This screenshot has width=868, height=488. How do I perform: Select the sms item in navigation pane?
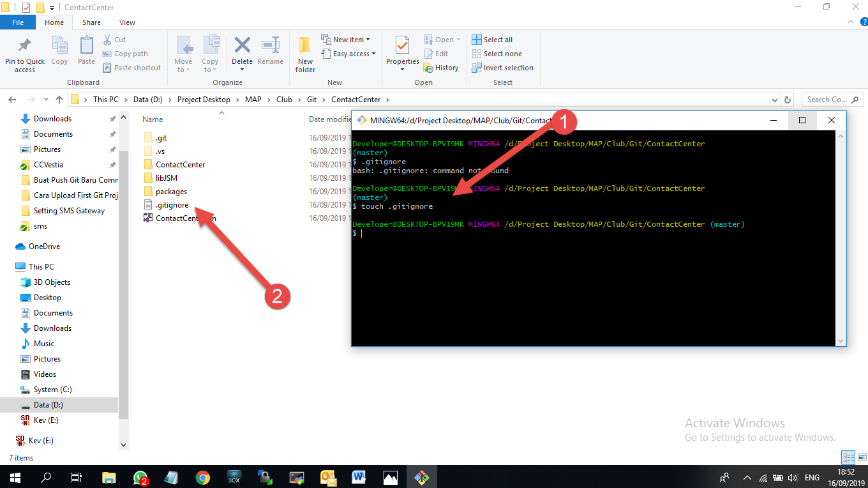[x=40, y=226]
